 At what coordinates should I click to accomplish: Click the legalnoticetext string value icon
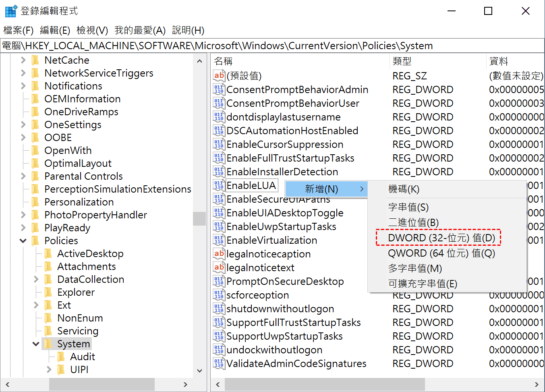[x=219, y=268]
